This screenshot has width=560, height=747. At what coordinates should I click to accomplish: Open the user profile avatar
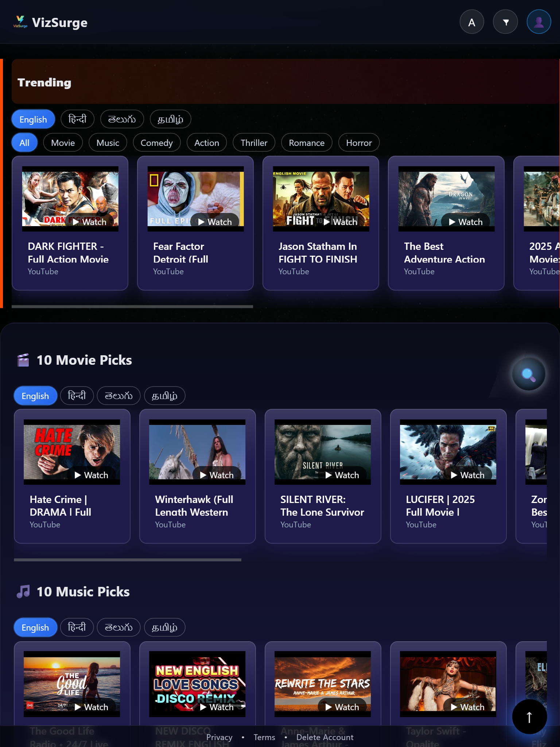[539, 22]
